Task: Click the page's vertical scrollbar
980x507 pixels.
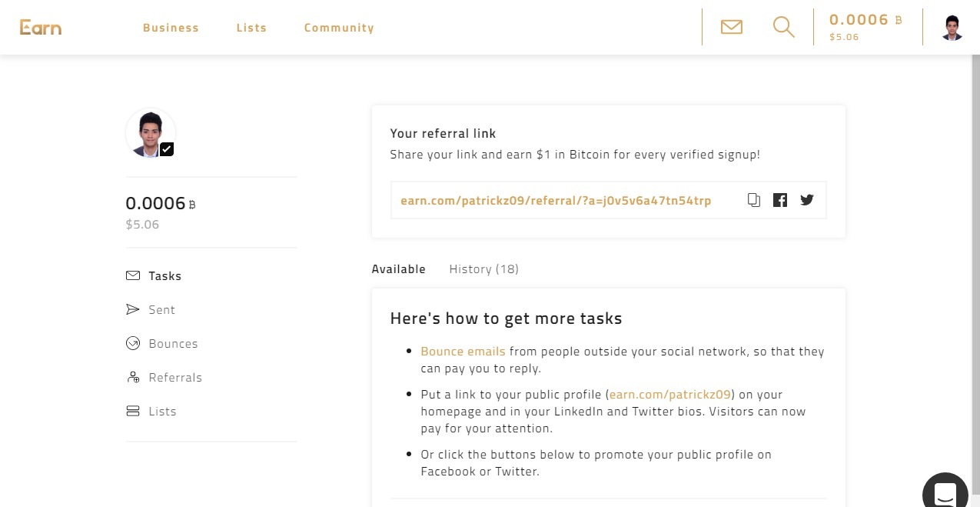Action: coord(975,231)
